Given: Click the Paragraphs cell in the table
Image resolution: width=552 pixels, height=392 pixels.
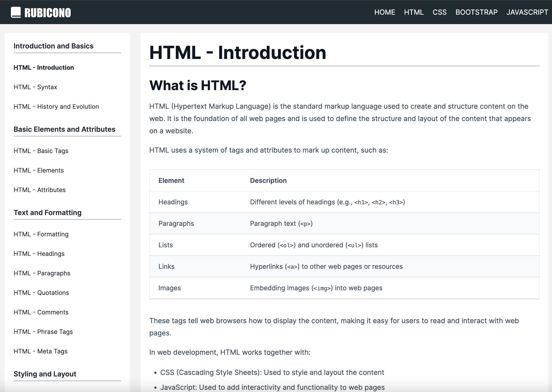Looking at the screenshot, I should click(176, 224).
